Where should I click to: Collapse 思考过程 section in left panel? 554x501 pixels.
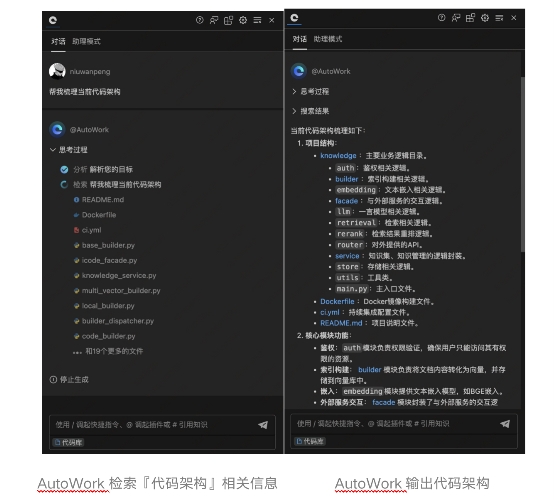pyautogui.click(x=69, y=150)
